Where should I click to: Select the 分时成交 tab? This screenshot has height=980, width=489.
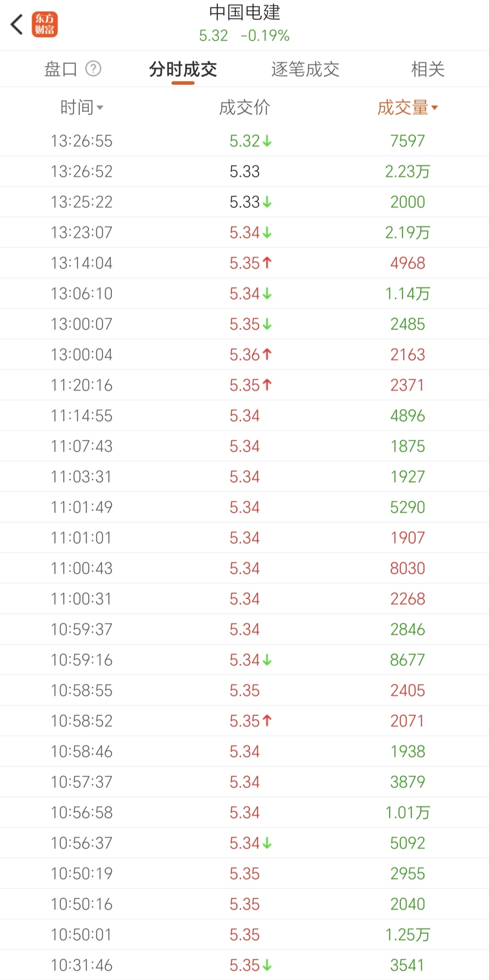pyautogui.click(x=183, y=69)
